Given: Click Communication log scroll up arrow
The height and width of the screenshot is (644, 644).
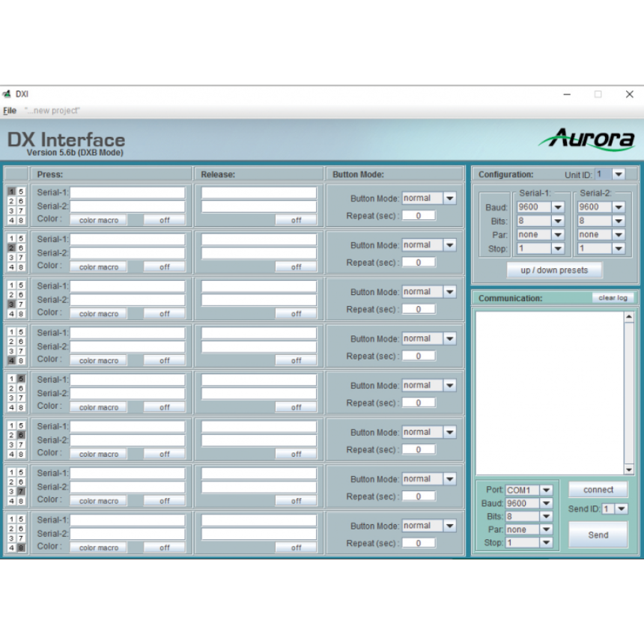Looking at the screenshot, I should 629,317.
